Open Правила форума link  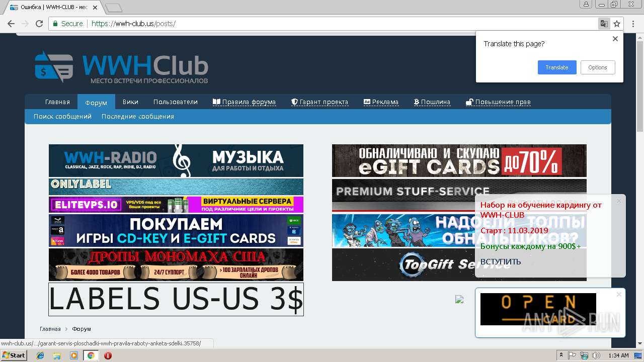point(244,102)
